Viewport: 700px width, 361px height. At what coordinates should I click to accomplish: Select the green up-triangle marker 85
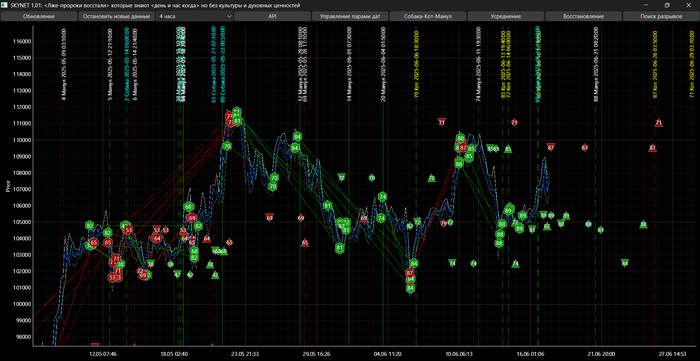click(x=508, y=149)
